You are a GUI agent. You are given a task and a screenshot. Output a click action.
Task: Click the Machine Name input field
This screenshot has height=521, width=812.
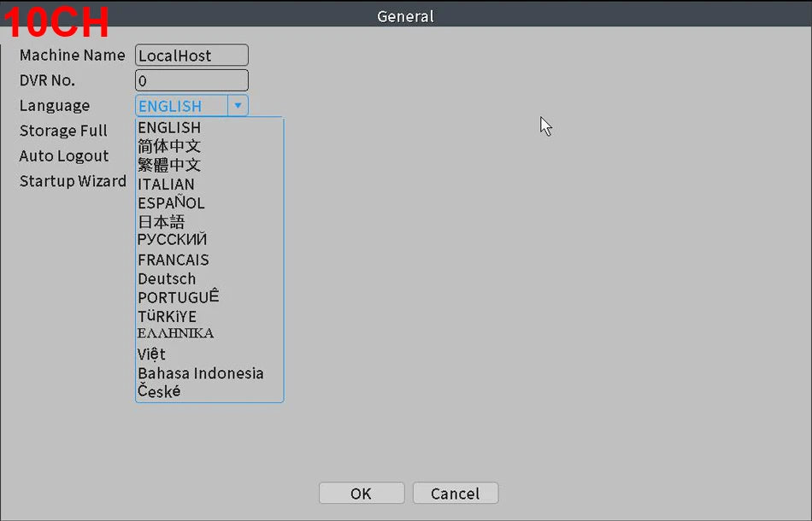[x=191, y=56]
